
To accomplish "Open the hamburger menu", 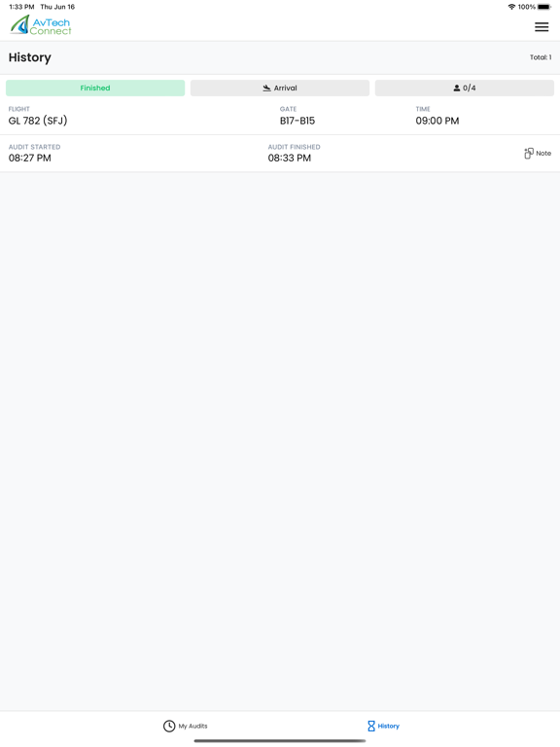I will coord(542,27).
